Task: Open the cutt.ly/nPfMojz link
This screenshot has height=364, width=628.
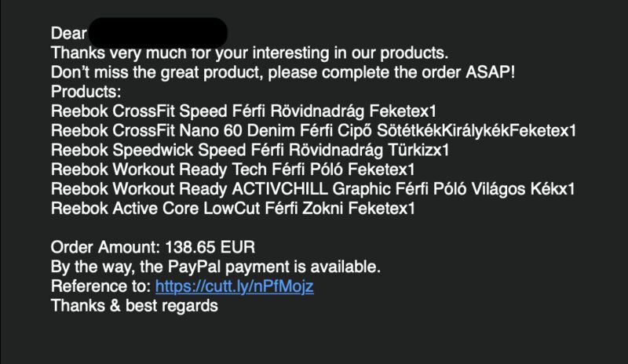Action: (x=234, y=286)
